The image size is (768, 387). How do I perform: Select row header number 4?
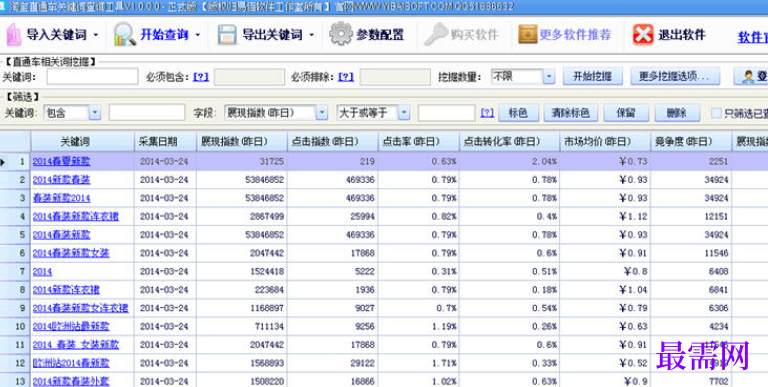point(15,216)
